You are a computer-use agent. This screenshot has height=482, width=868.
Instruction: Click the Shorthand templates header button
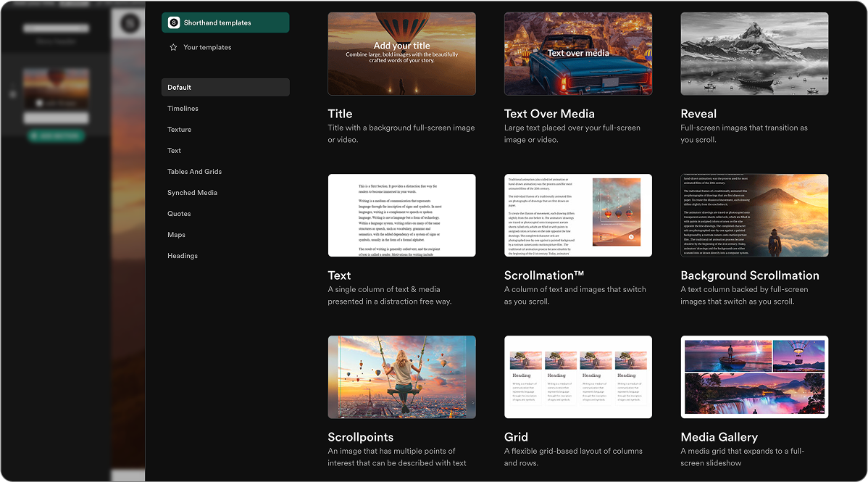(x=225, y=22)
